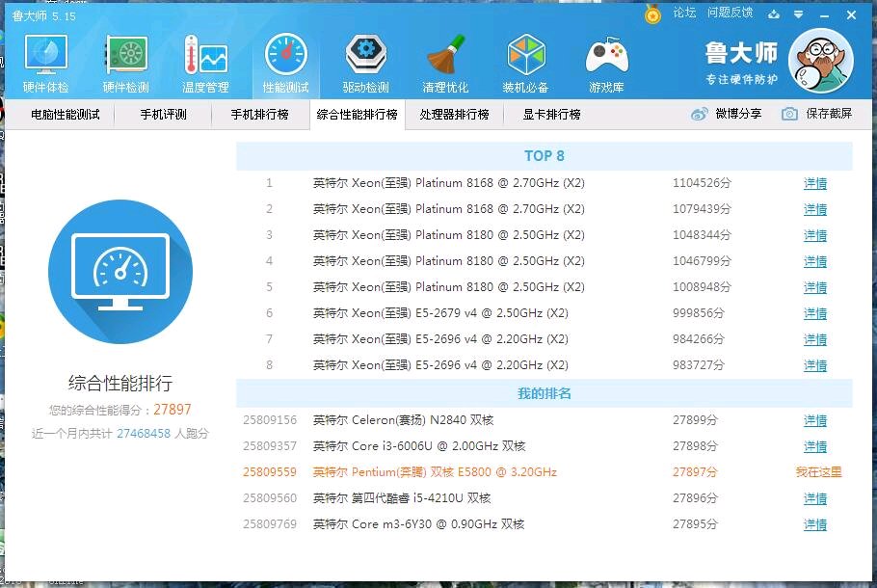Click rank number 25809769
The image size is (877, 588).
coord(270,524)
